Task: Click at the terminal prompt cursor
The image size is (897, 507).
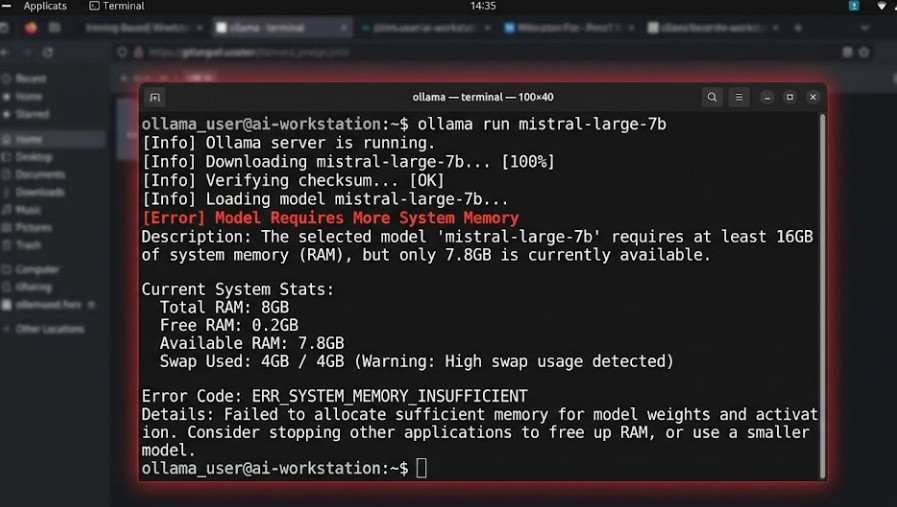Action: pyautogui.click(x=422, y=468)
